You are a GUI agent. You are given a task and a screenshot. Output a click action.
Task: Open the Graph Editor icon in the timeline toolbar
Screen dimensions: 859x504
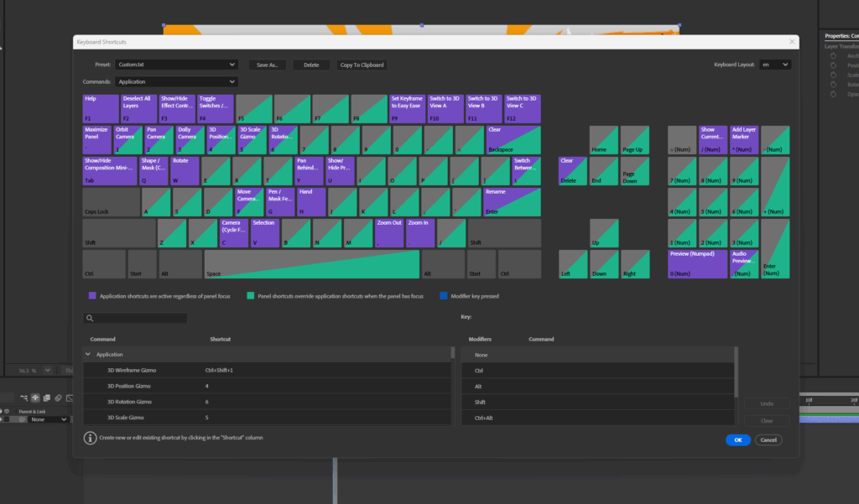tap(70, 397)
